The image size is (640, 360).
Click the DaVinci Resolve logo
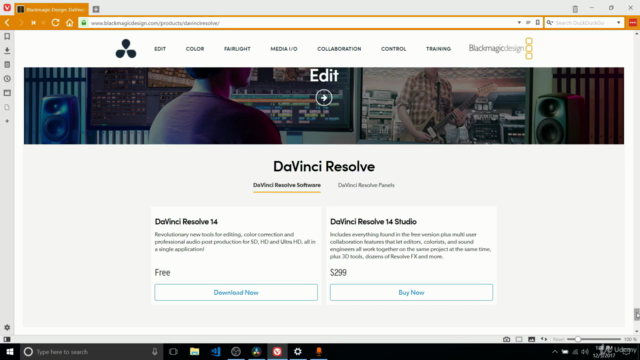pyautogui.click(x=126, y=49)
